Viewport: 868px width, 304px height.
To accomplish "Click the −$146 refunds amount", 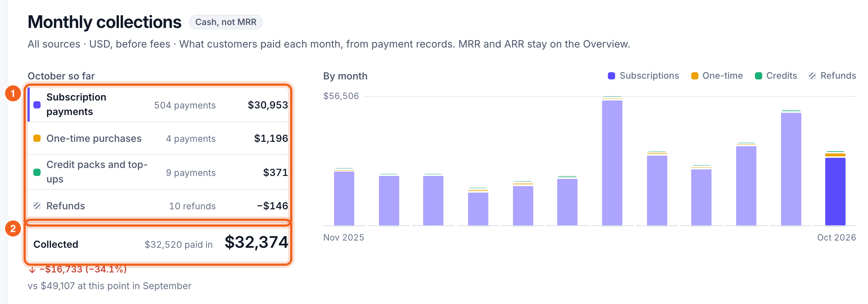I will 272,206.
